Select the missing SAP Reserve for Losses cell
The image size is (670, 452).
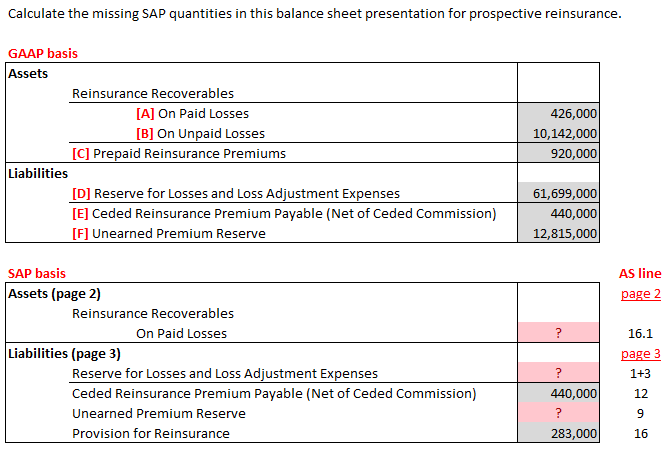[x=558, y=373]
